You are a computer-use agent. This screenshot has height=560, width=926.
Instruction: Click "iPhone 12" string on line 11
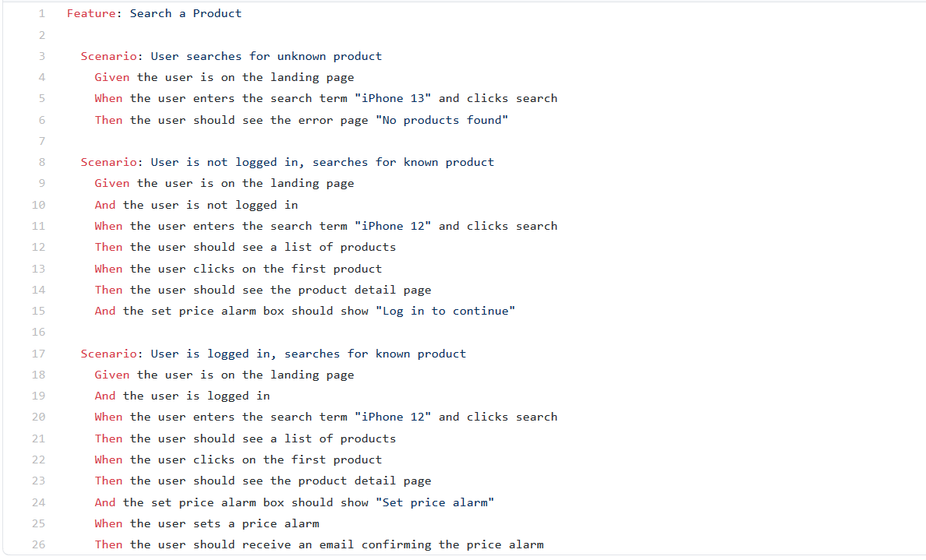tap(393, 226)
